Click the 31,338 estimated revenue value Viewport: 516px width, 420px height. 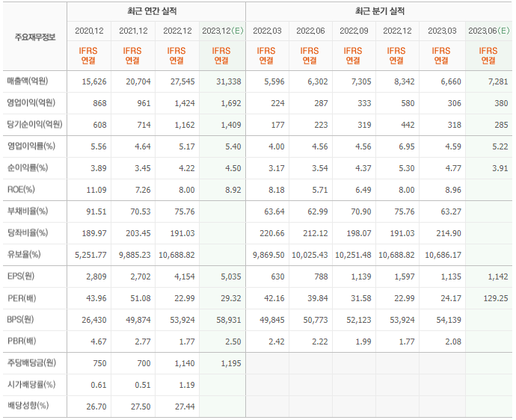coord(229,81)
